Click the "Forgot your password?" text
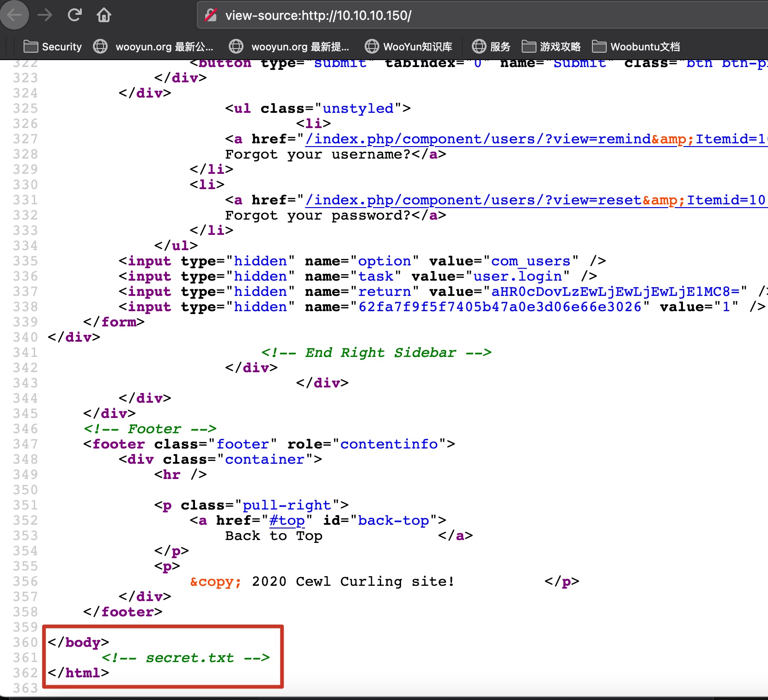Viewport: 768px width, 700px height. [318, 215]
